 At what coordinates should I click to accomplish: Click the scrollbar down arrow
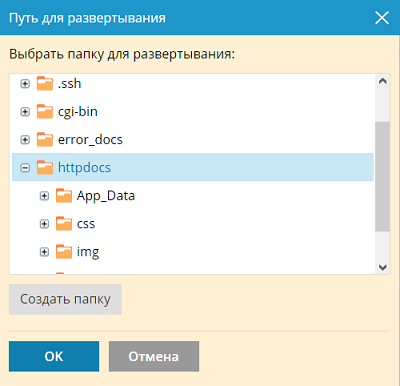click(383, 267)
